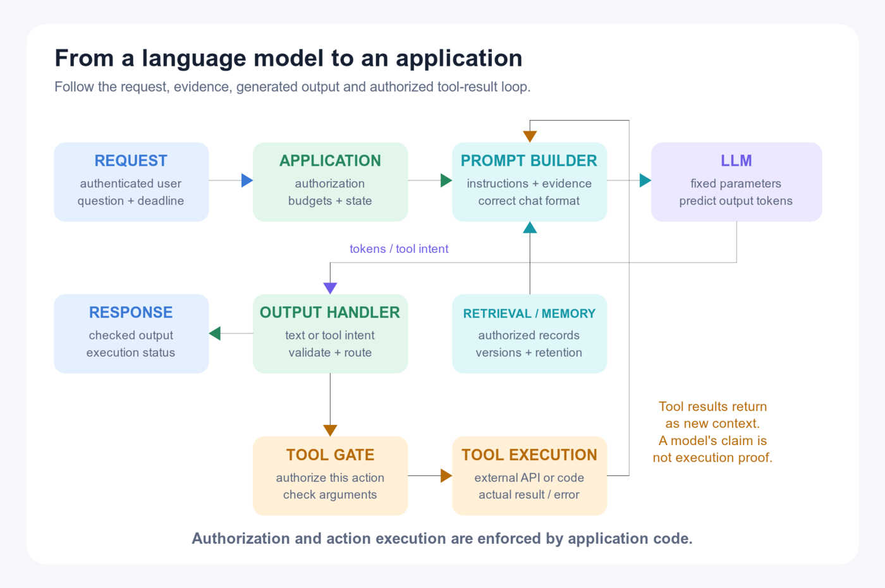Click the purple "tokens / tool intent" label
This screenshot has width=885, height=588.
(x=399, y=248)
